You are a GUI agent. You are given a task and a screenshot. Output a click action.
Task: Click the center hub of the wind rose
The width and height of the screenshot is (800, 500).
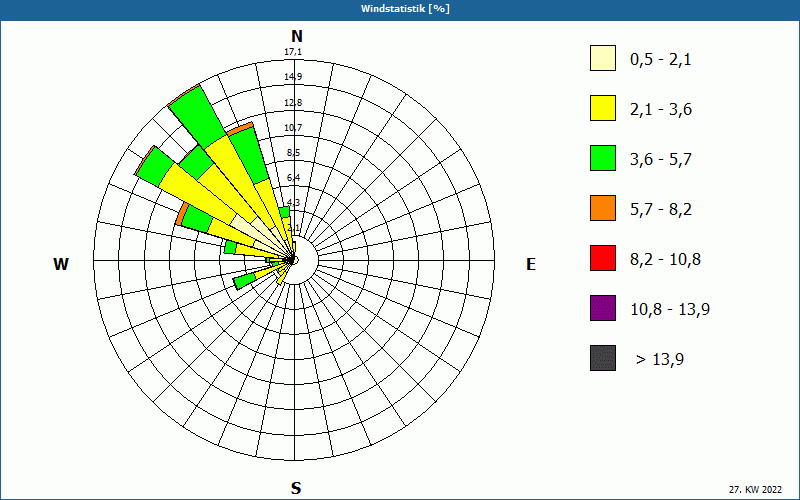tap(294, 260)
